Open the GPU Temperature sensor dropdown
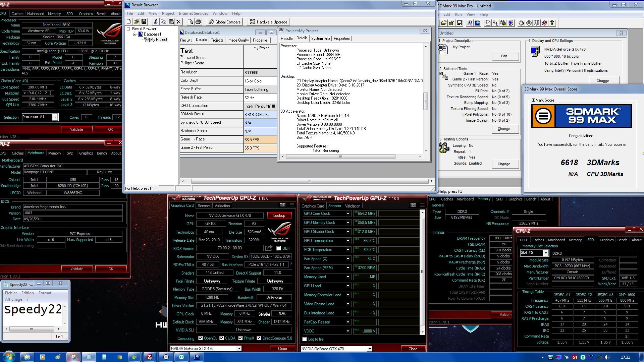 (348, 241)
